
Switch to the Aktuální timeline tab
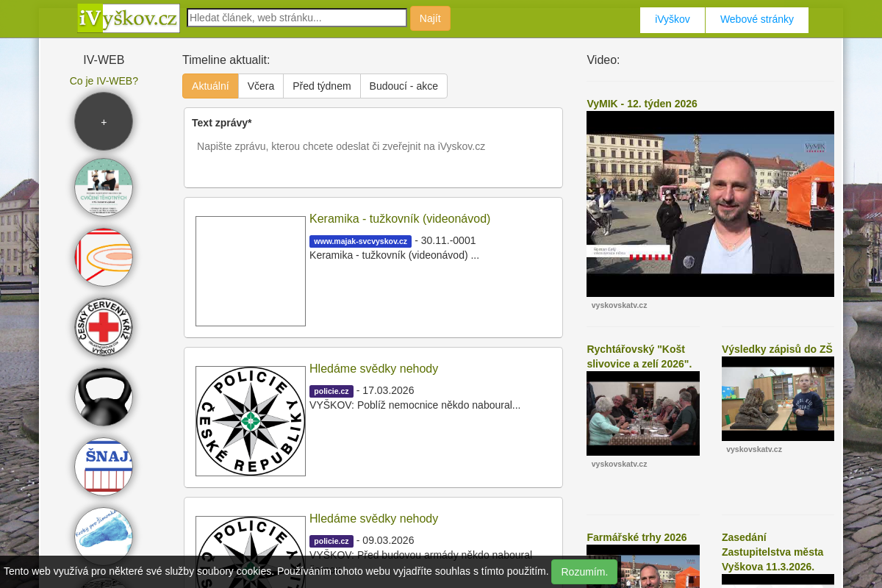pyautogui.click(x=210, y=86)
